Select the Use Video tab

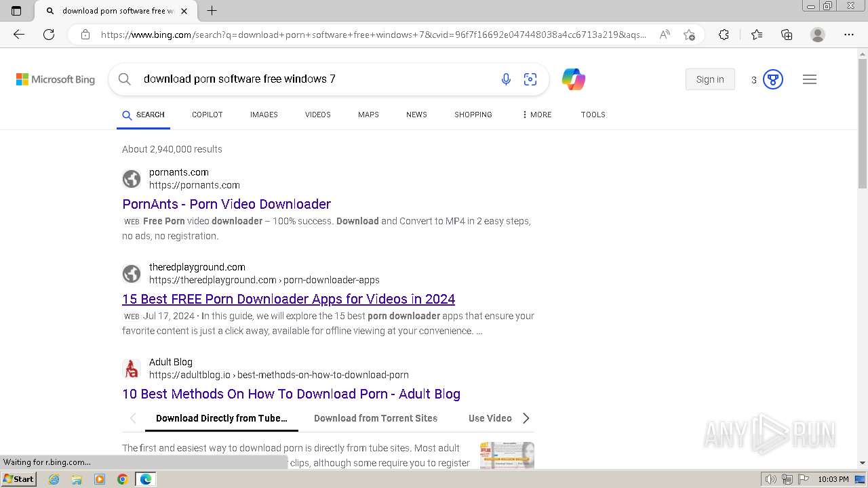point(490,418)
